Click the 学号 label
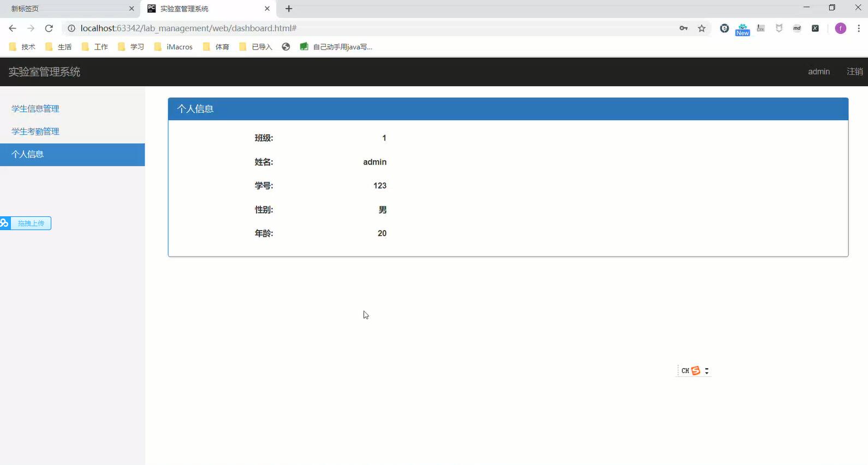Viewport: 868px width, 465px height. (264, 186)
